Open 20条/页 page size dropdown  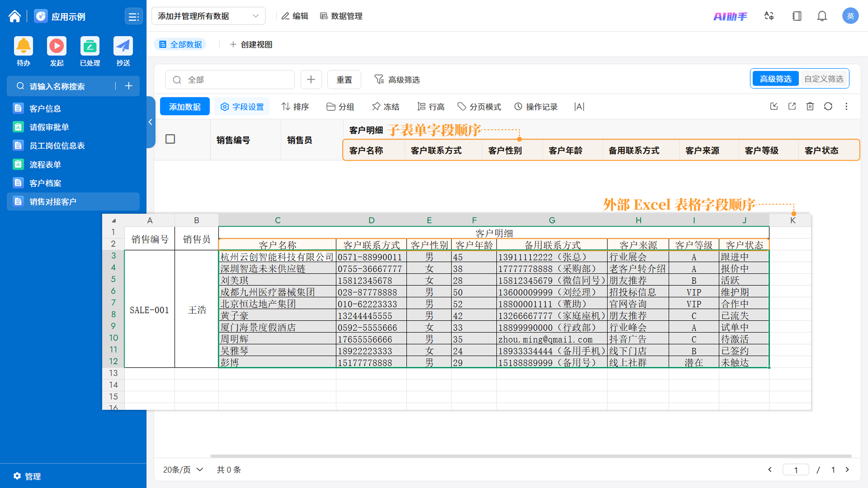pos(183,469)
